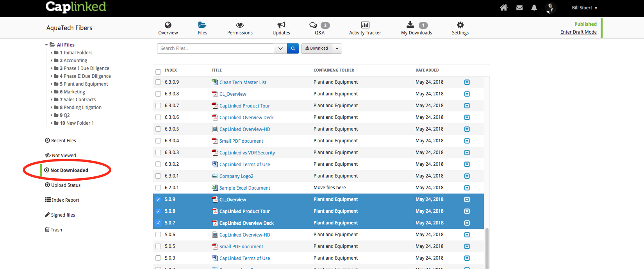
Task: Check the box for row 5.0.6
Action: [158, 235]
